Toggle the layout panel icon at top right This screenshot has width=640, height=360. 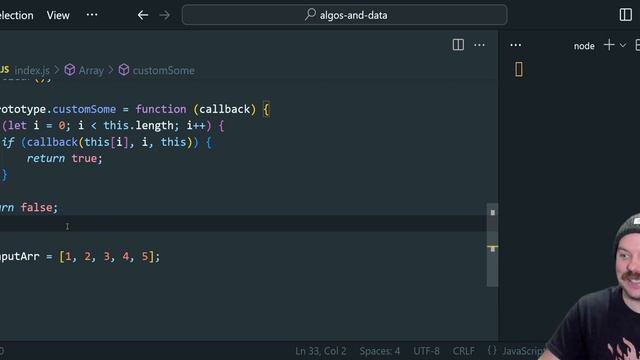(x=625, y=15)
